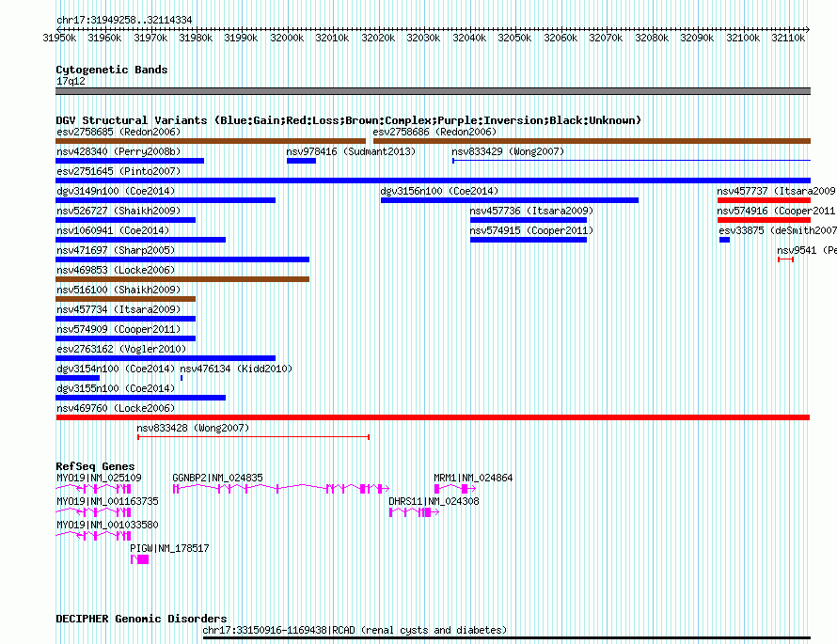Click the DGV Structural Variants track title
837x644 pixels.
[349, 120]
